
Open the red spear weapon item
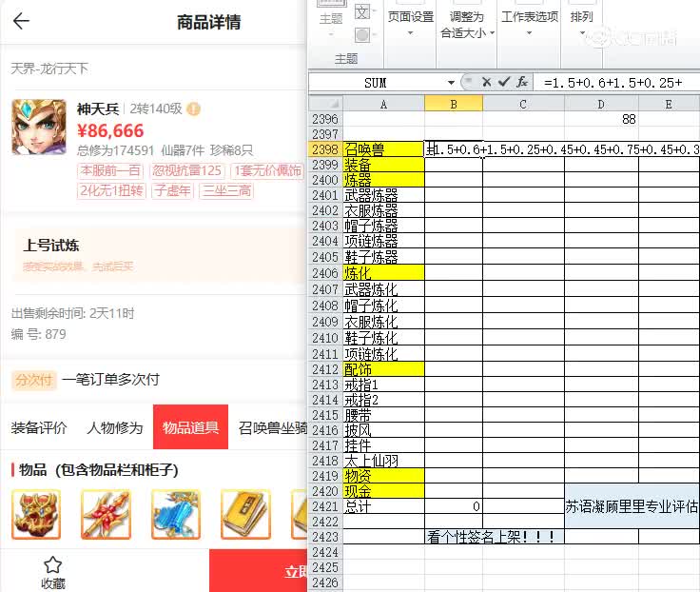[106, 514]
